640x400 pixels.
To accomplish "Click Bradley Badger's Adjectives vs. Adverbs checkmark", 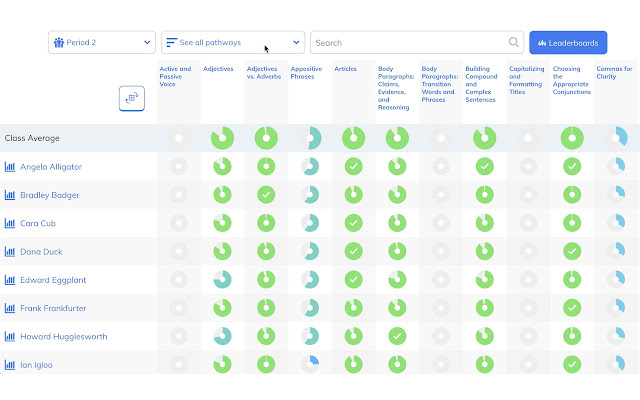I will [x=266, y=194].
